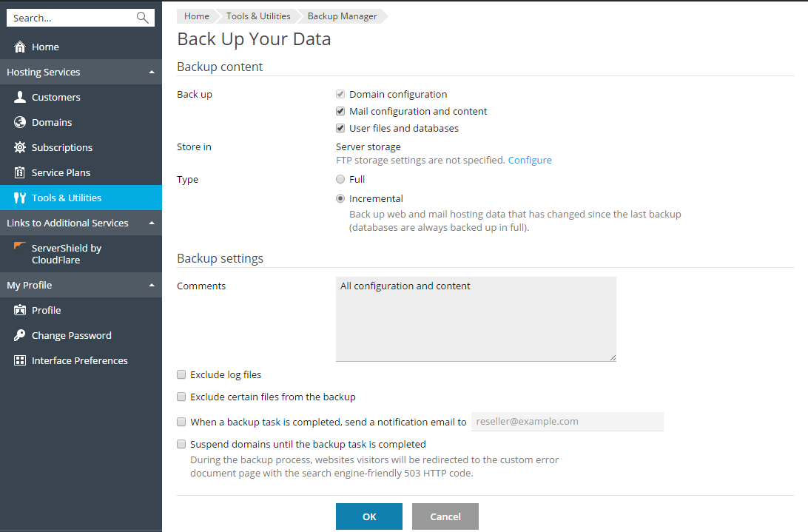Collapse the My Profile section
Viewport: 808px width, 532px height.
click(x=152, y=286)
